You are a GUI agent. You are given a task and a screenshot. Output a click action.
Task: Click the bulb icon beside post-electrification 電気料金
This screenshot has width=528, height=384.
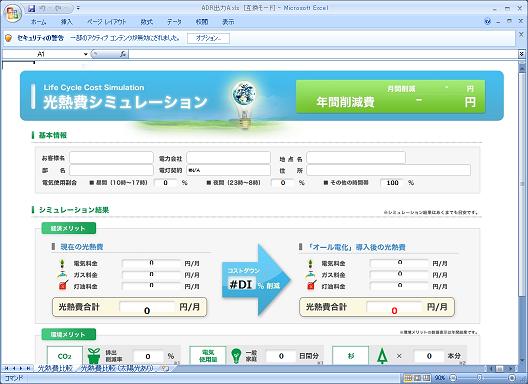pos(310,263)
